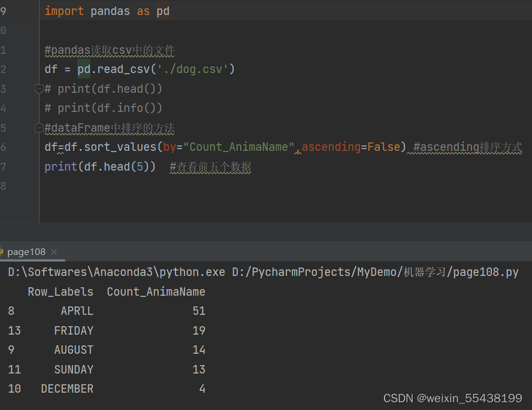
Task: Collapse the fold marker beside '#dataFrame' comment
Action: pos(40,128)
